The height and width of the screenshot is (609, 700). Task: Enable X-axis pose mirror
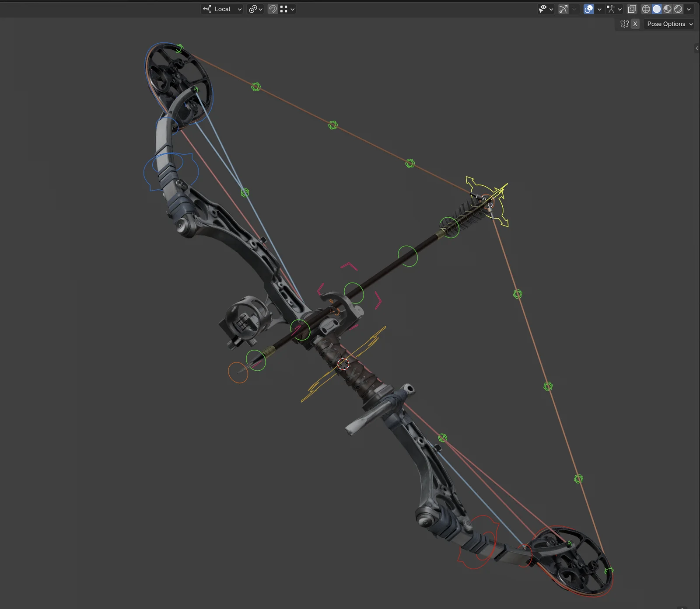[x=635, y=24]
